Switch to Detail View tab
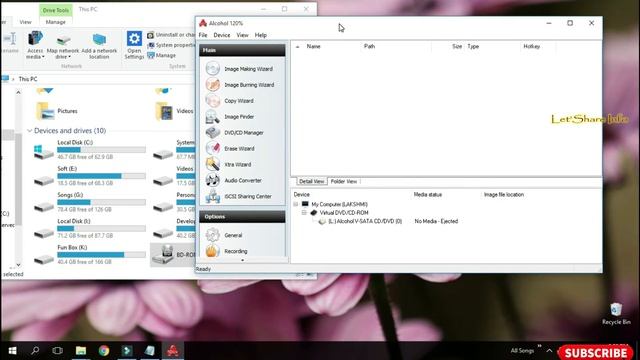The width and height of the screenshot is (640, 360). coord(311,181)
